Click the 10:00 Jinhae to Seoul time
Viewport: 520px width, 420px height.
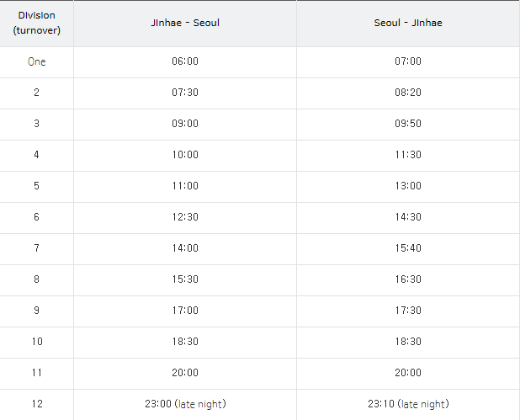tap(185, 155)
